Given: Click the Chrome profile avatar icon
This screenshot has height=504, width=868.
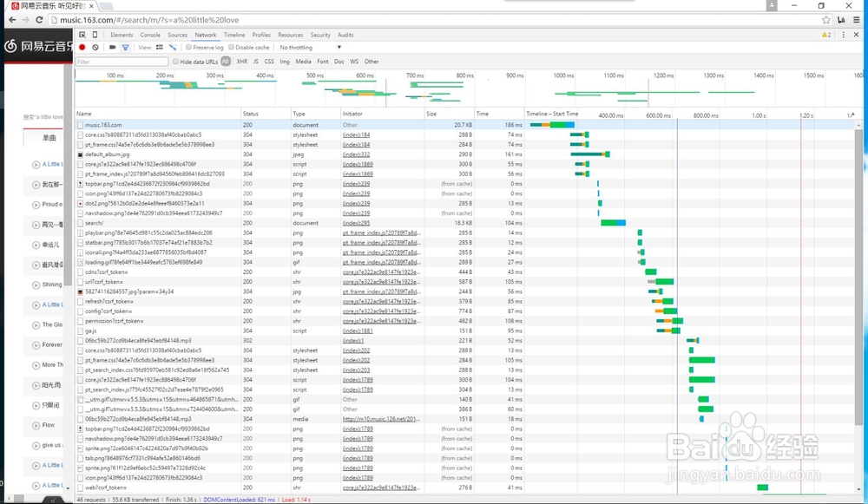Looking at the screenshot, I should click(772, 5).
